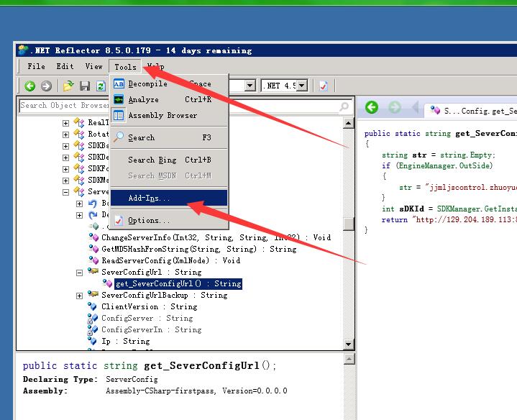Open the .NET 4.5 framework dropdown

coord(303,86)
